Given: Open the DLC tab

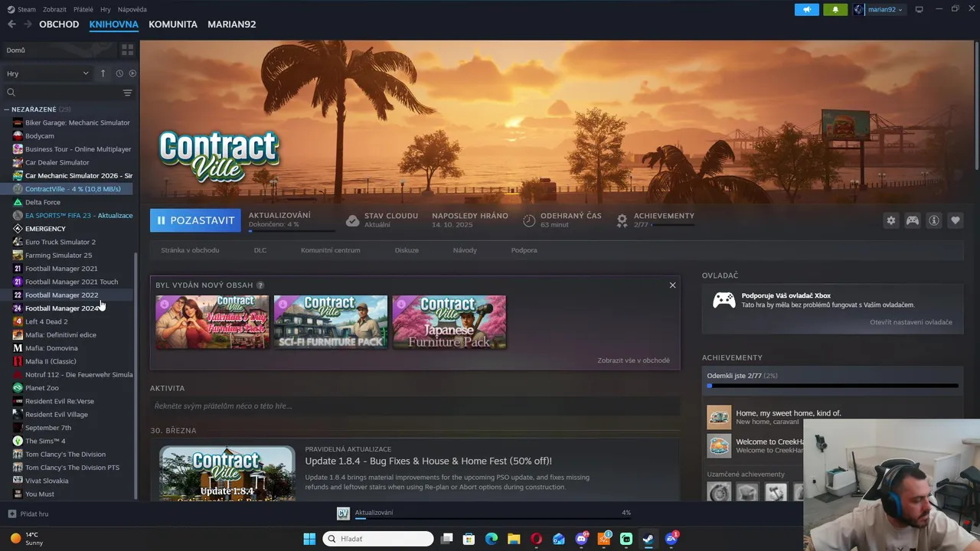Looking at the screenshot, I should pyautogui.click(x=260, y=250).
